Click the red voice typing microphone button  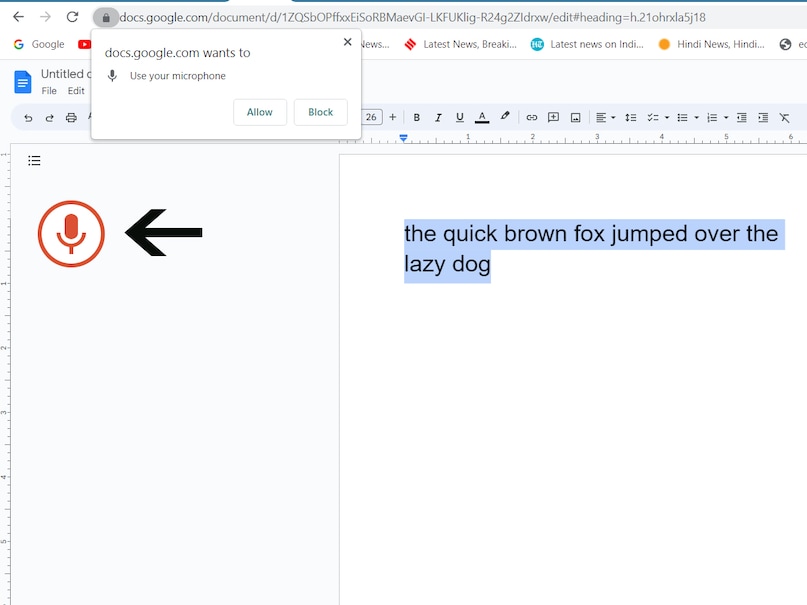point(71,234)
